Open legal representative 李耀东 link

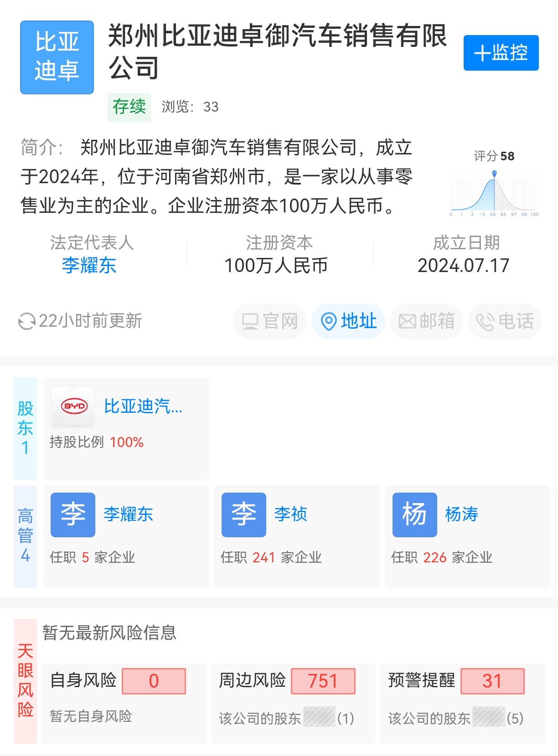click(89, 265)
